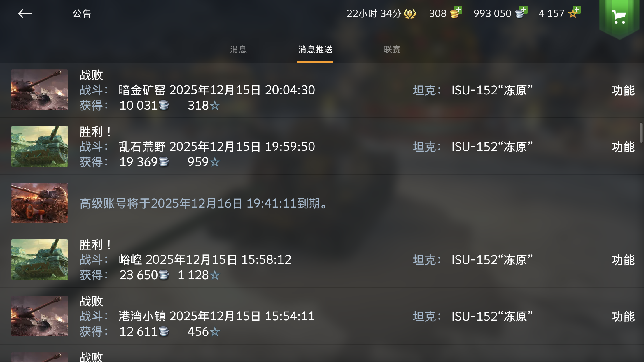Go back using the left arrow
The width and height of the screenshot is (644, 362).
(25, 13)
